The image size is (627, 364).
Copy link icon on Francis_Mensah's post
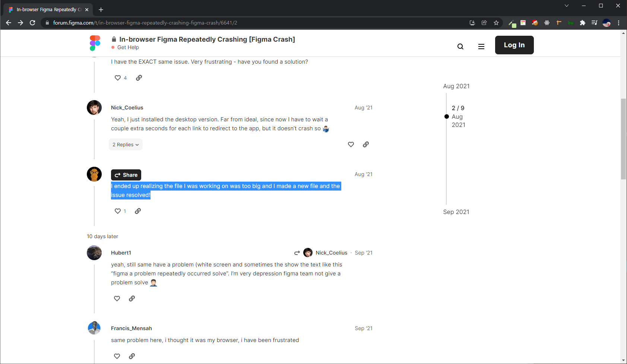(132, 356)
